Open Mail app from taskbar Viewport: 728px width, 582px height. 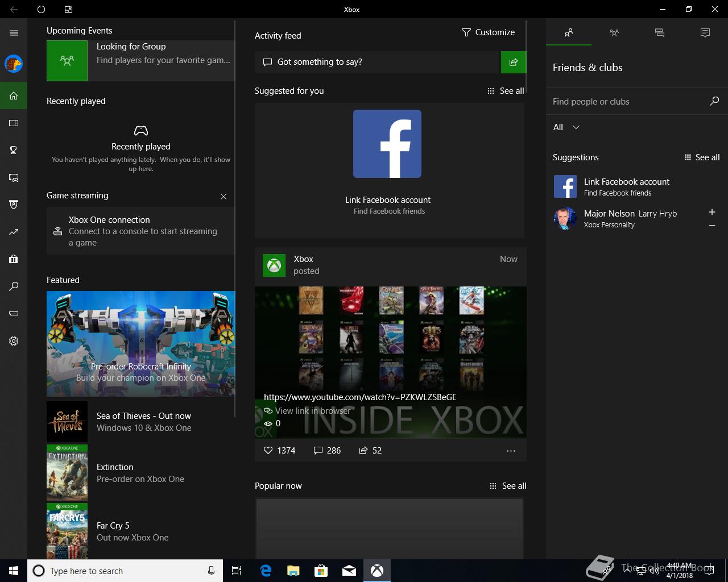point(349,571)
